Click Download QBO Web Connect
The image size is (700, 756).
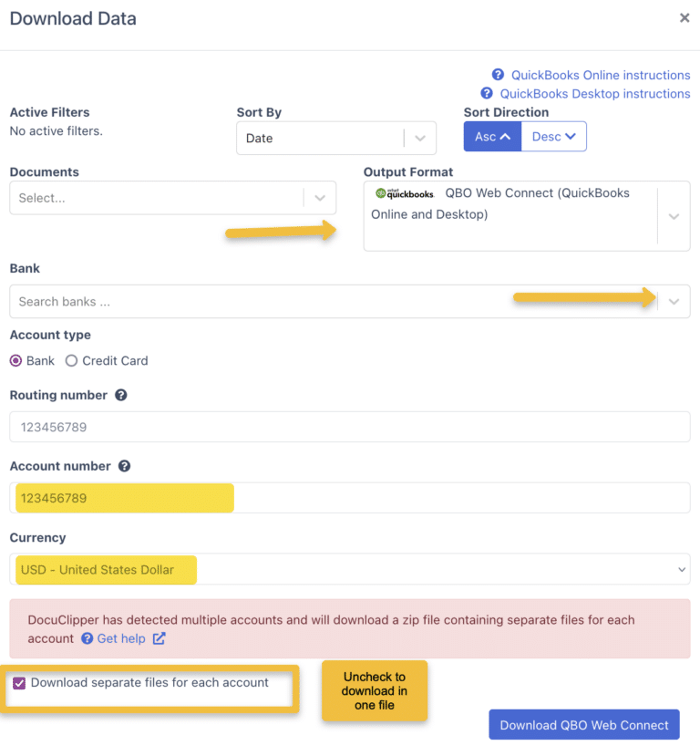[583, 724]
